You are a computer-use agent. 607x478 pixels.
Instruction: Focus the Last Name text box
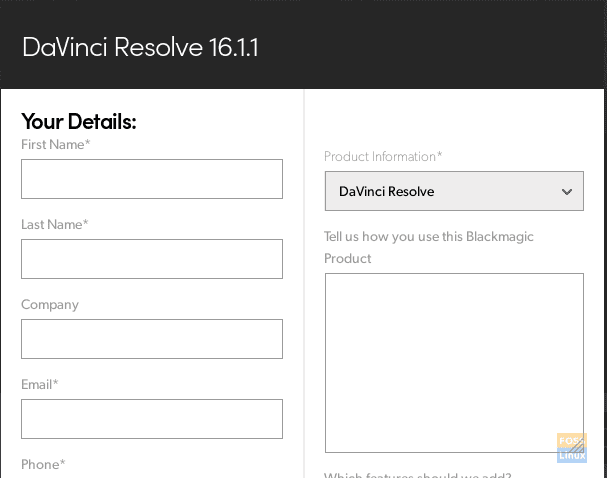point(151,259)
